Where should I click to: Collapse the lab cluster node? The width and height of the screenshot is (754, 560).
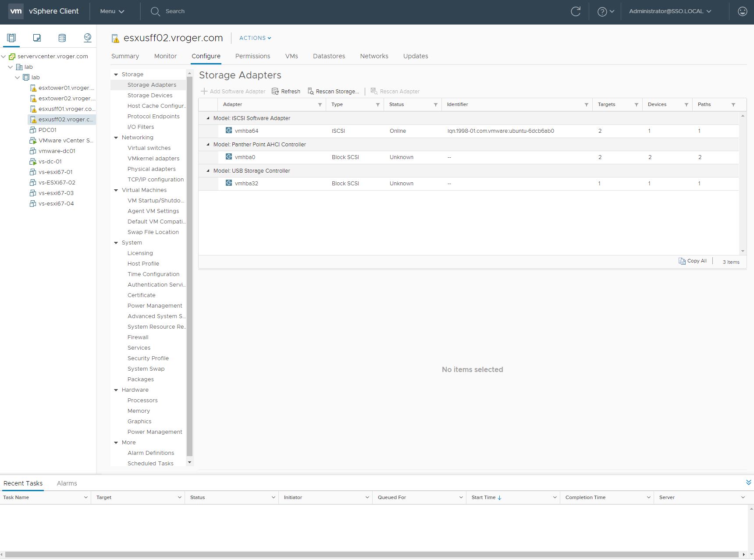[x=18, y=78]
